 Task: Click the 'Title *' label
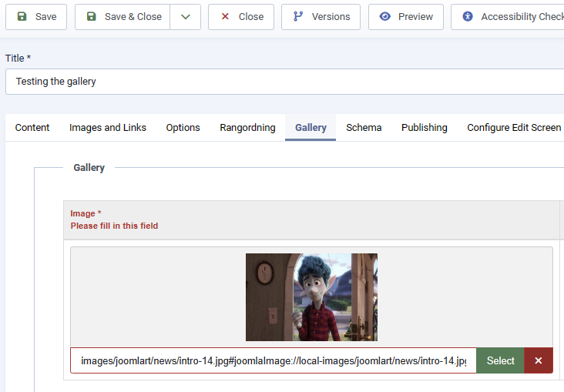pyautogui.click(x=18, y=59)
